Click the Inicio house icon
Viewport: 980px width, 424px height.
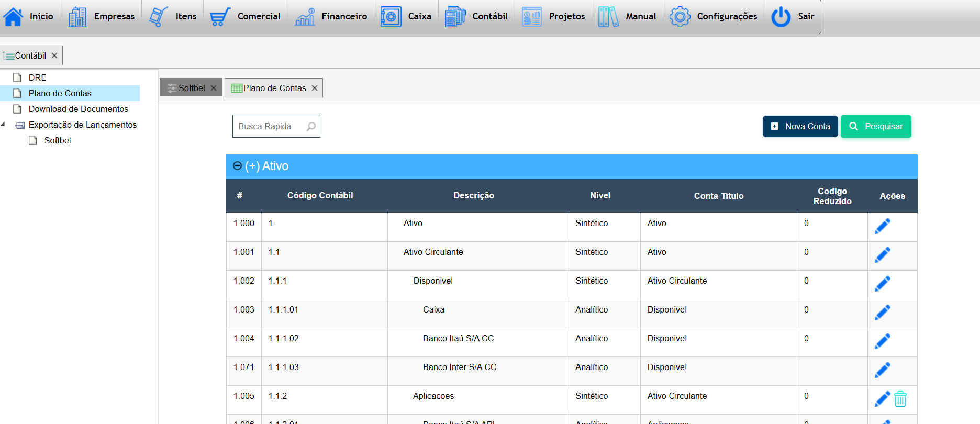point(13,17)
